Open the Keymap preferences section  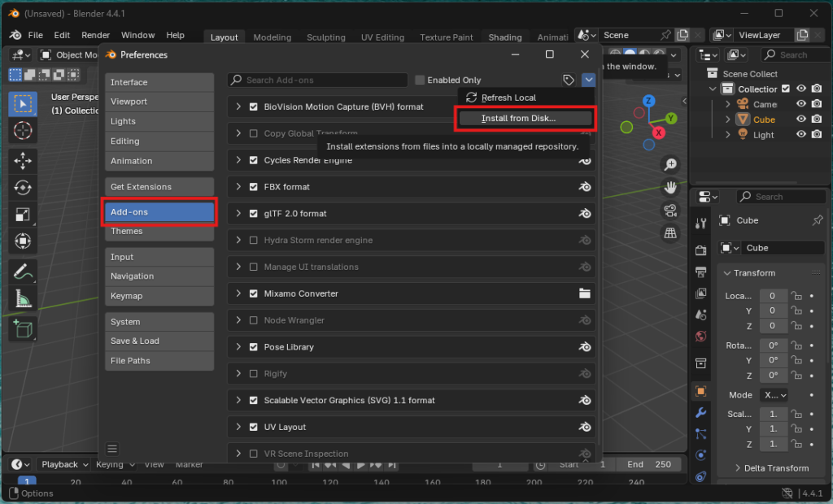[159, 297]
